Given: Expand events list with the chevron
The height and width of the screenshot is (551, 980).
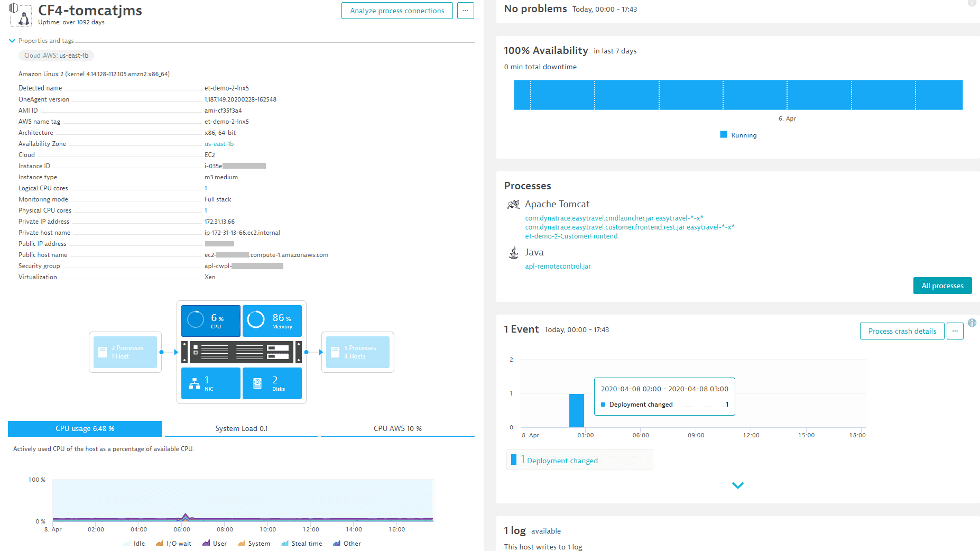Looking at the screenshot, I should pos(738,485).
